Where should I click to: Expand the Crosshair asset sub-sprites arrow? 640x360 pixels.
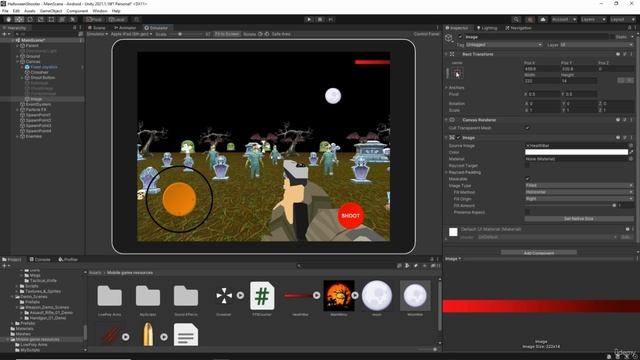click(x=240, y=295)
